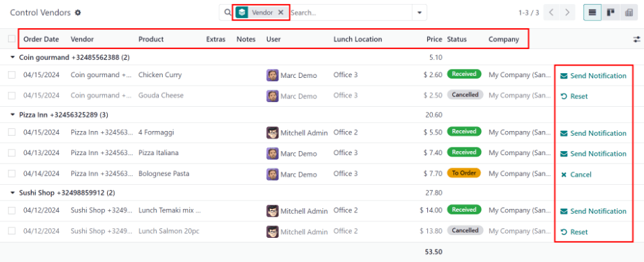Sort by the Order Date column header
Image resolution: width=644 pixels, height=262 pixels.
pos(41,39)
